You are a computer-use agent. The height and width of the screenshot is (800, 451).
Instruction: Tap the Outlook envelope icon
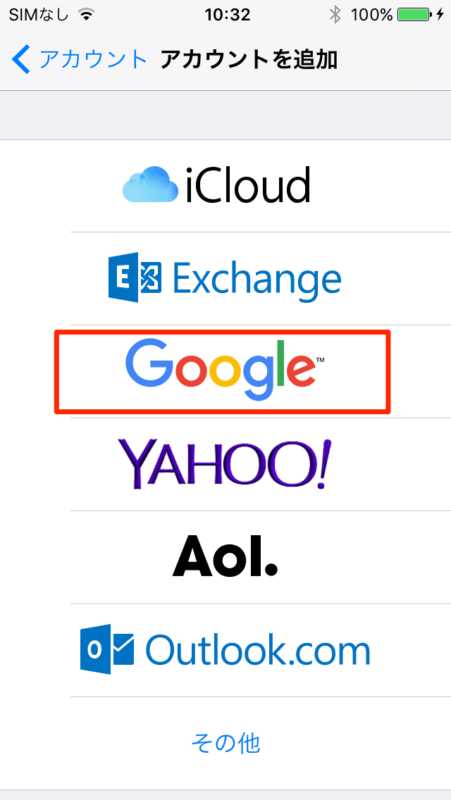click(x=107, y=649)
